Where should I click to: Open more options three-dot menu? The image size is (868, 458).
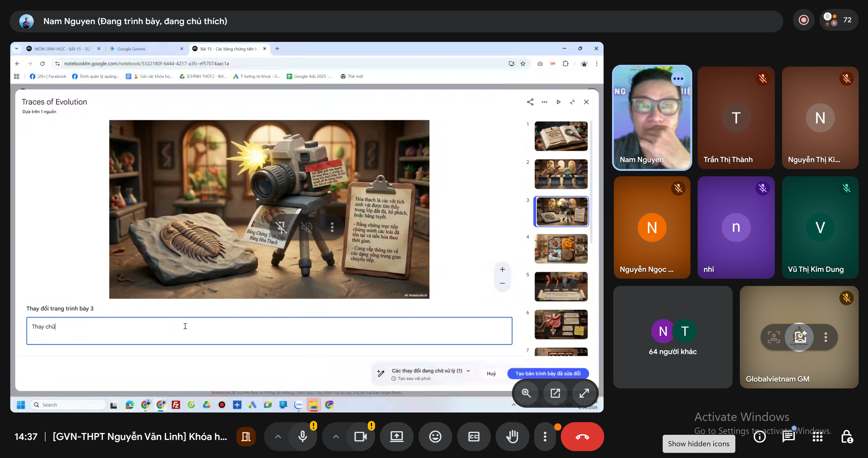545,436
